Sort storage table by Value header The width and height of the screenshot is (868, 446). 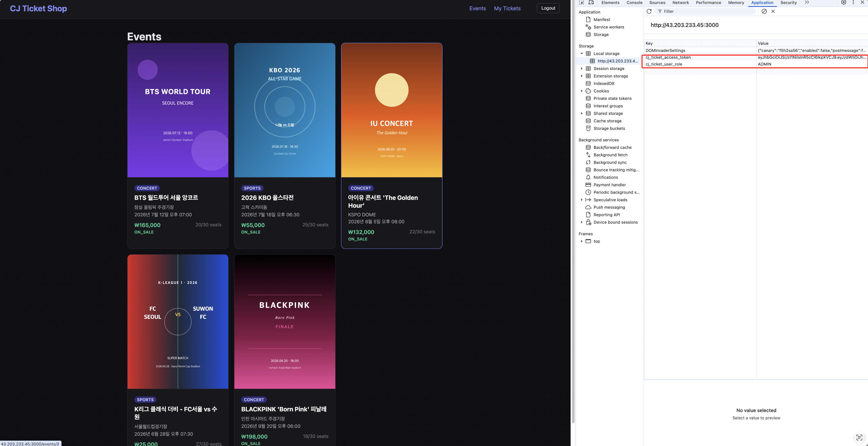(812, 43)
